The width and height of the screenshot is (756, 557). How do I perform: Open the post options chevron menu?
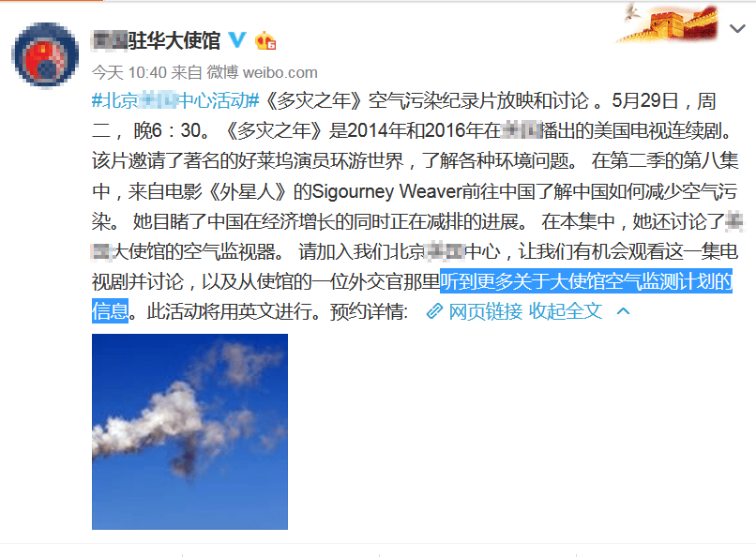coord(737,29)
